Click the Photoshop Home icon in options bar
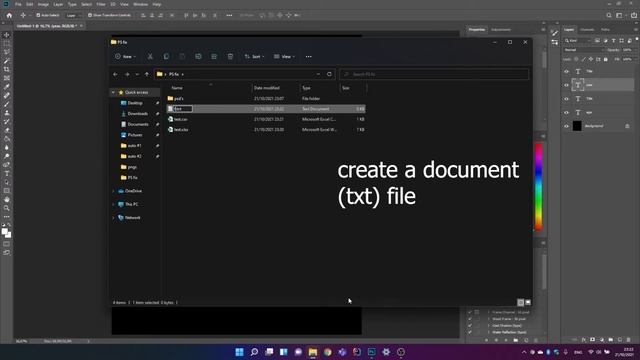This screenshot has height=360, width=640. [9, 16]
